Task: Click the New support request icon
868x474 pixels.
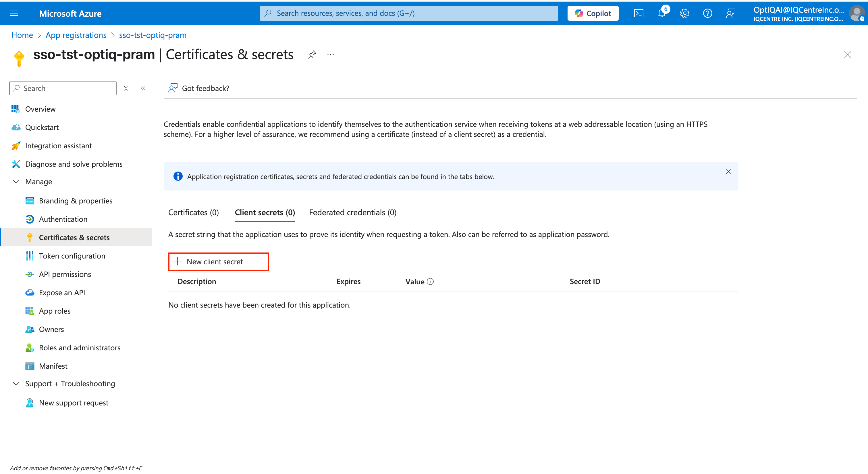Action: pos(30,403)
